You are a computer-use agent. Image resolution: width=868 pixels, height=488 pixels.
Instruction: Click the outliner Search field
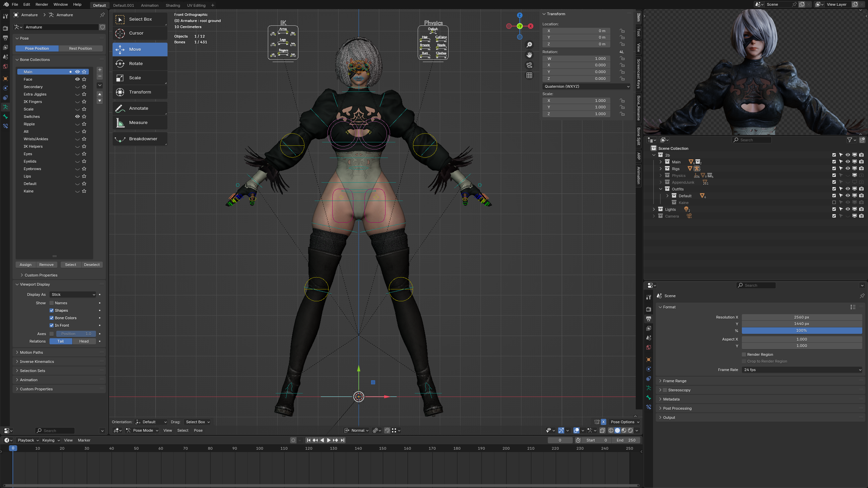tap(752, 140)
